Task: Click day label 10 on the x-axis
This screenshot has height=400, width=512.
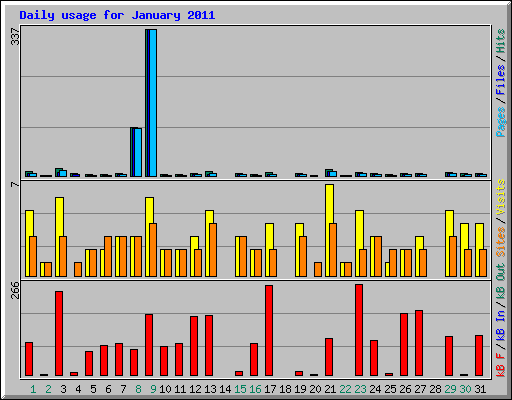Action: coord(165,389)
